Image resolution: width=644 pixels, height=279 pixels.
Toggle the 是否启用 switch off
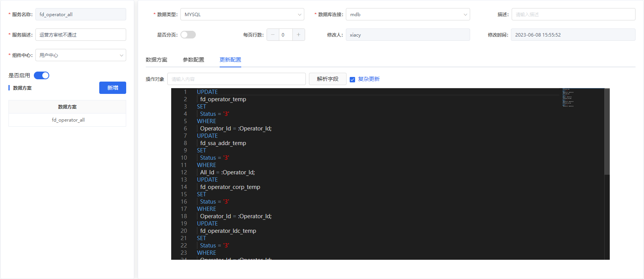tap(42, 75)
